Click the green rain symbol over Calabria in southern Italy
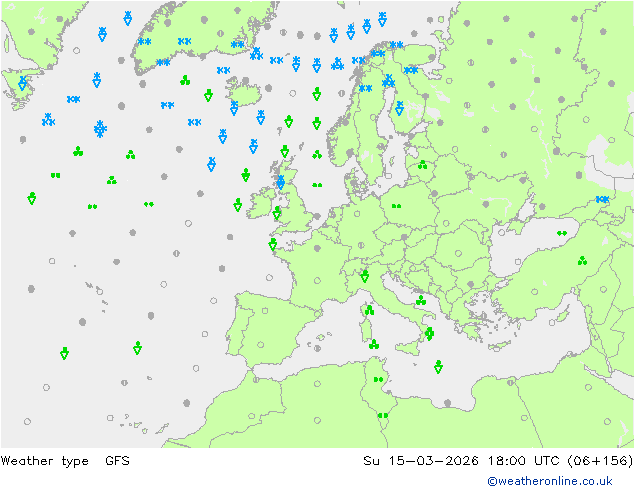 click(x=429, y=334)
